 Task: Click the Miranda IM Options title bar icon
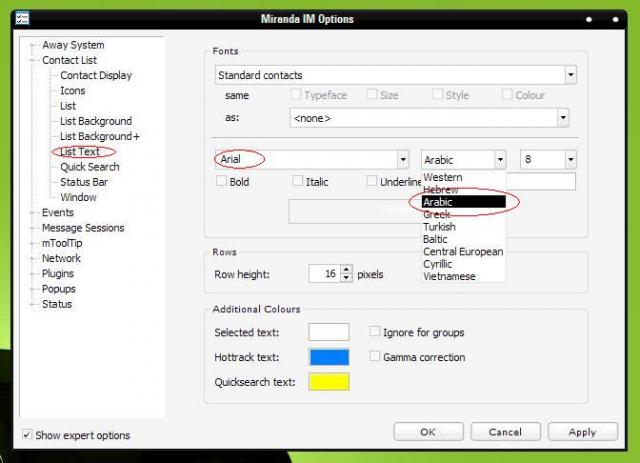(x=22, y=18)
